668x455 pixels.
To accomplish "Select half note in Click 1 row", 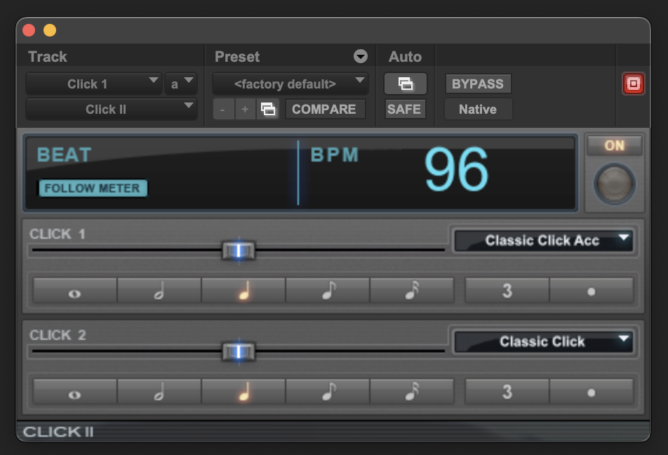I will [x=159, y=291].
